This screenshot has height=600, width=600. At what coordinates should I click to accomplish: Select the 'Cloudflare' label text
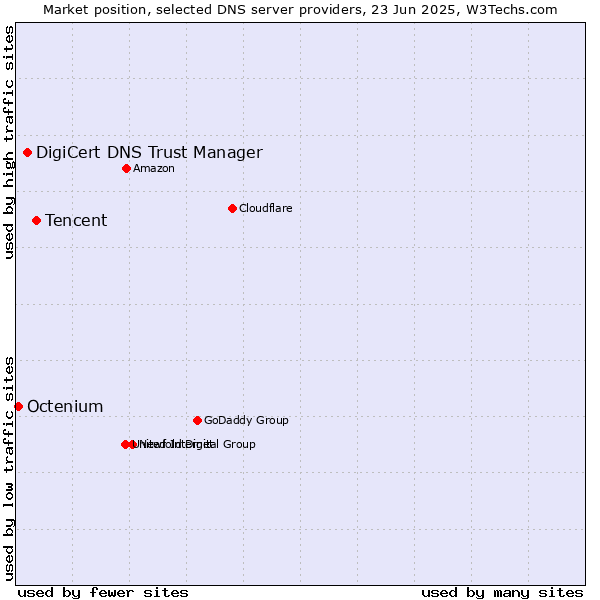[266, 209]
